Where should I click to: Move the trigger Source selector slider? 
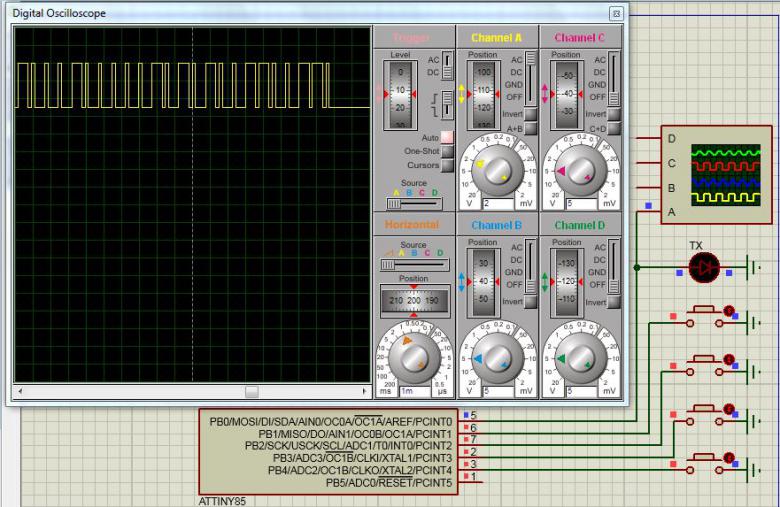click(x=414, y=203)
